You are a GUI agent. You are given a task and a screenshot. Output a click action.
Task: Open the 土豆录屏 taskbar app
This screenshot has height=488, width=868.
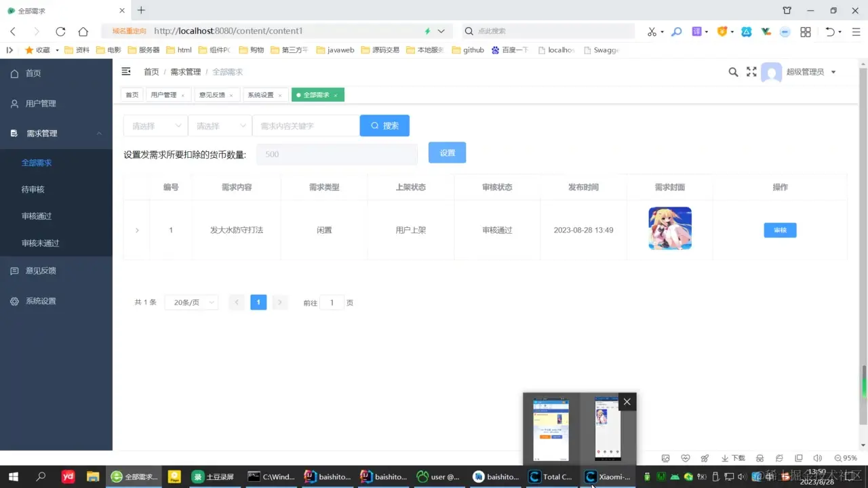pos(214,476)
